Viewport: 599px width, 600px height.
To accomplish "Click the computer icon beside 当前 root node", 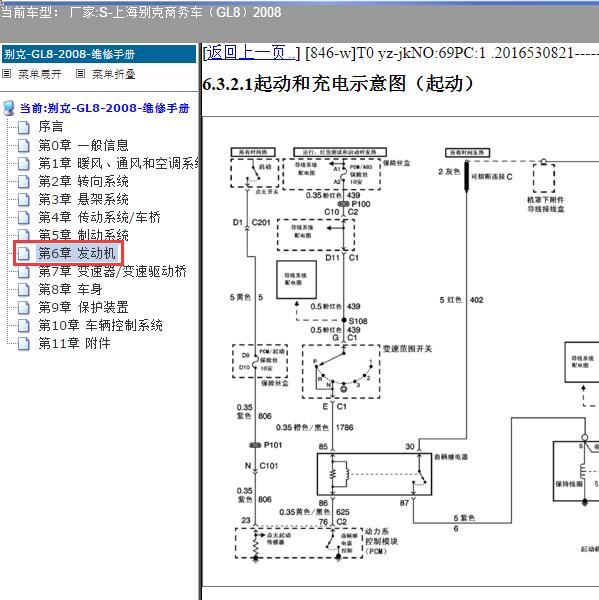I will tap(9, 108).
